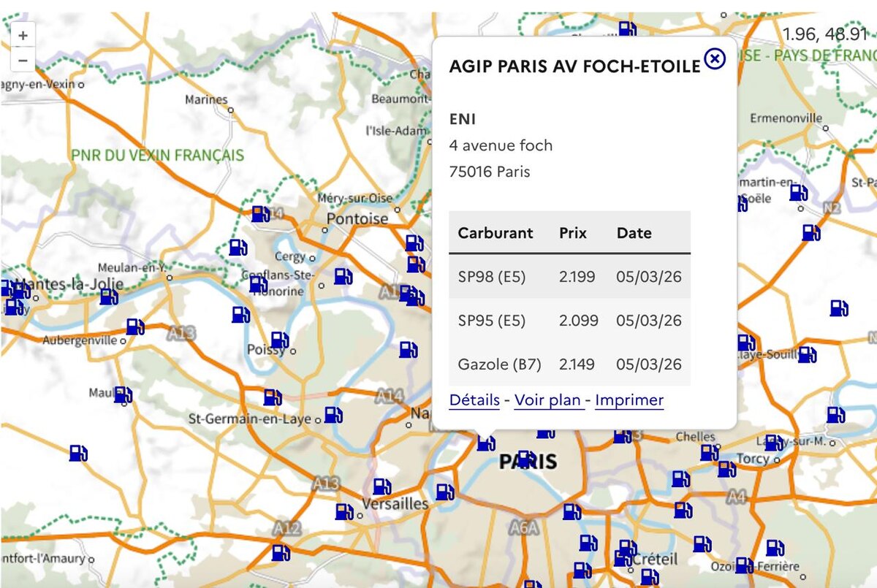
Task: Select fuel station icon near A12 label
Action: pos(281,553)
